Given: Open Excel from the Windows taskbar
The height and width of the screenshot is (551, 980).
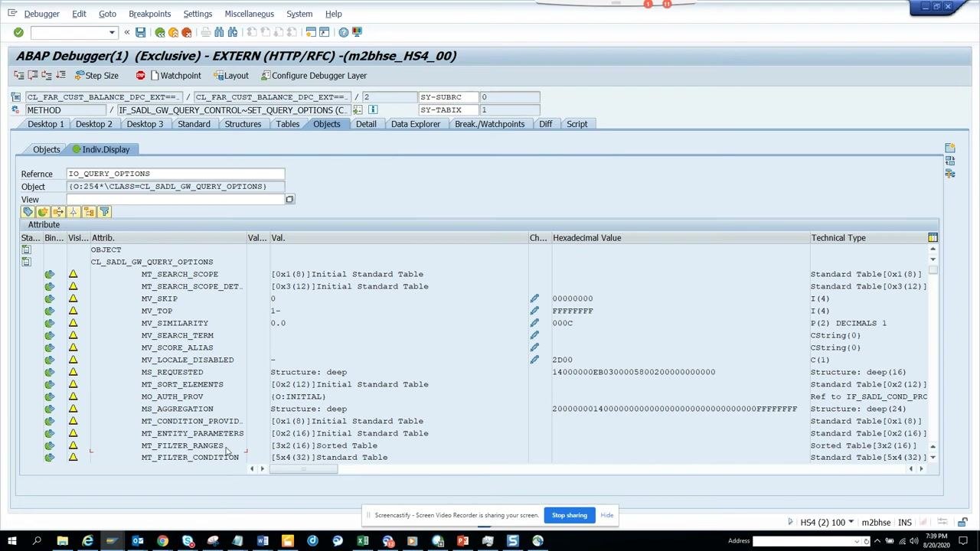Looking at the screenshot, I should 363,542.
